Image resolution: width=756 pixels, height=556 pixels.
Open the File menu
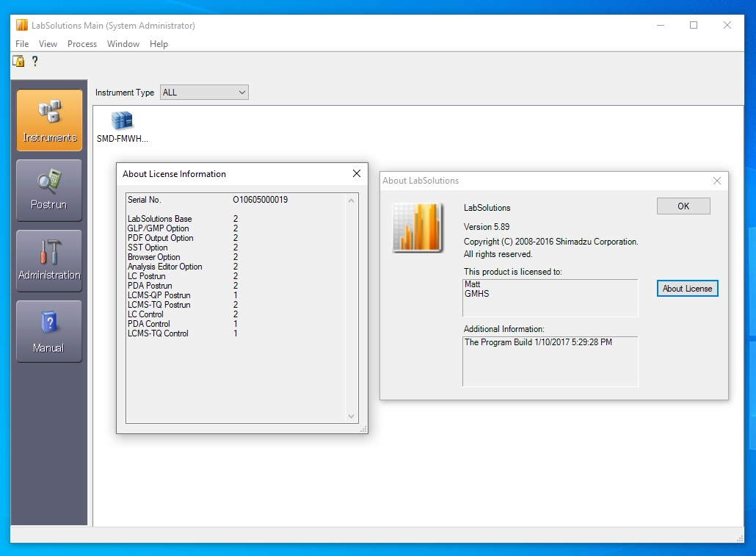click(x=22, y=44)
